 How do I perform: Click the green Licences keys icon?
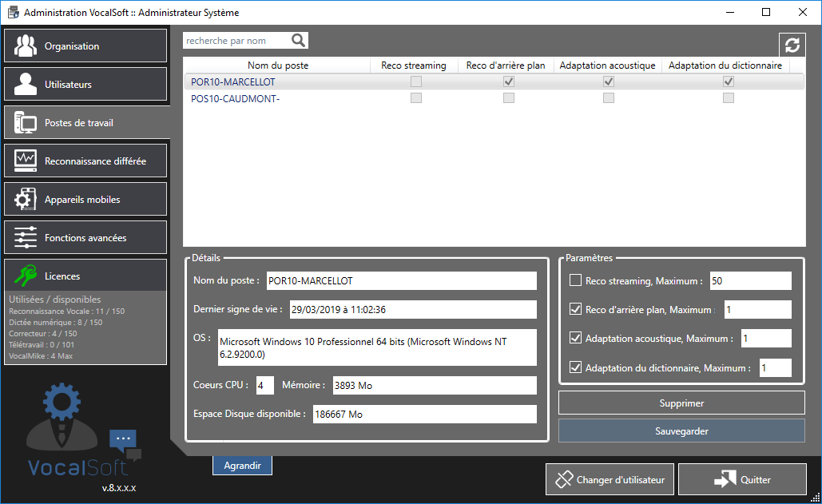[x=26, y=276]
